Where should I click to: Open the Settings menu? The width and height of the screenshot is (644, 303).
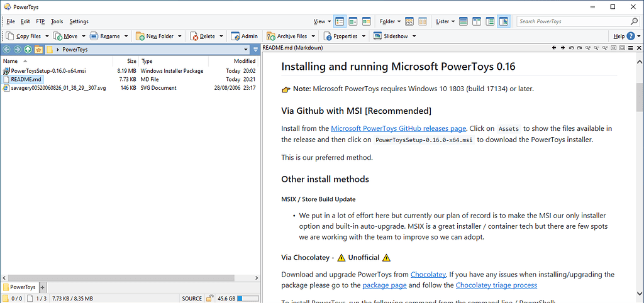79,21
